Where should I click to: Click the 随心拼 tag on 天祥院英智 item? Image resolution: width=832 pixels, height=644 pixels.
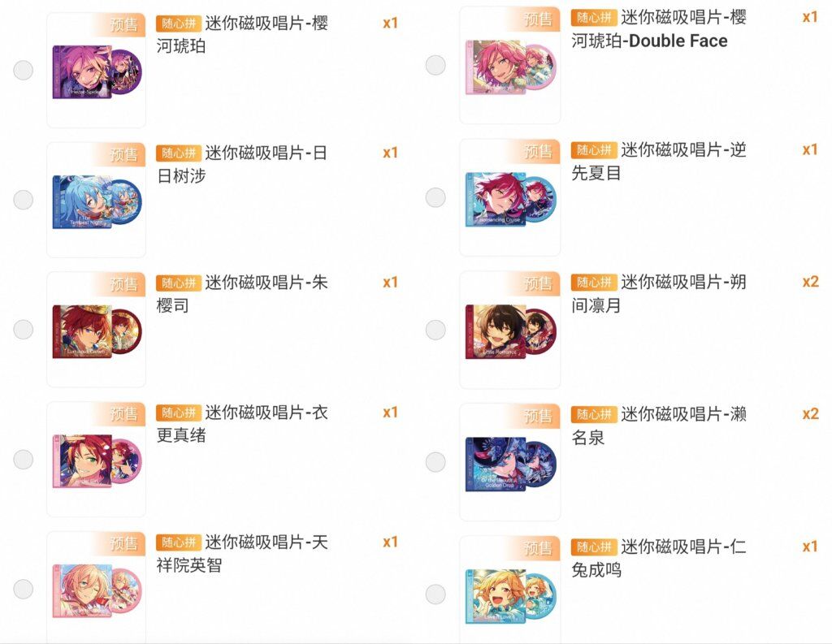(x=179, y=542)
